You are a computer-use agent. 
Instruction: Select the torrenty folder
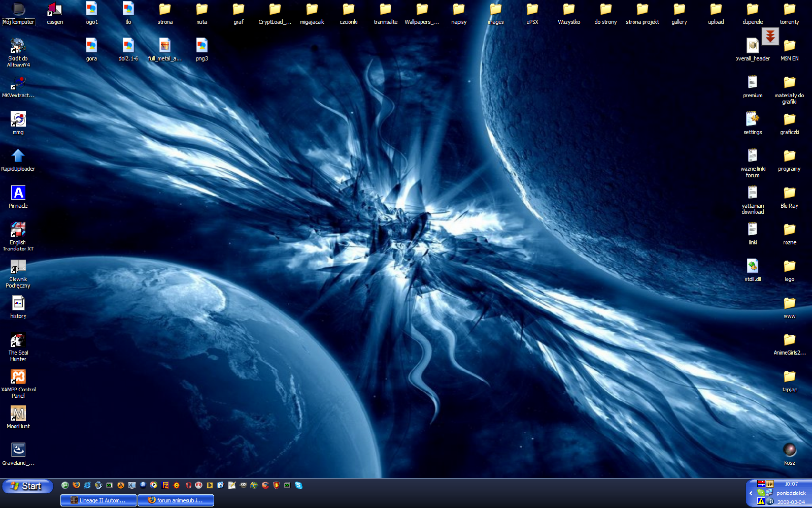(x=789, y=13)
